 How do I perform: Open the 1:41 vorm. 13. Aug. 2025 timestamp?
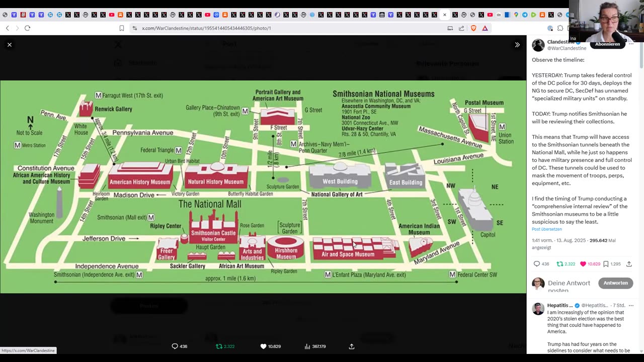pos(558,240)
